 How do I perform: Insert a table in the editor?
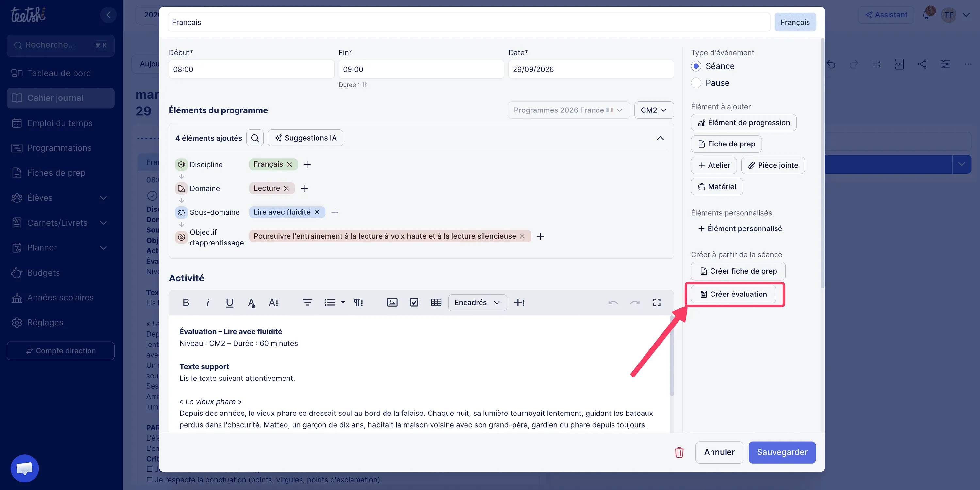pos(436,302)
